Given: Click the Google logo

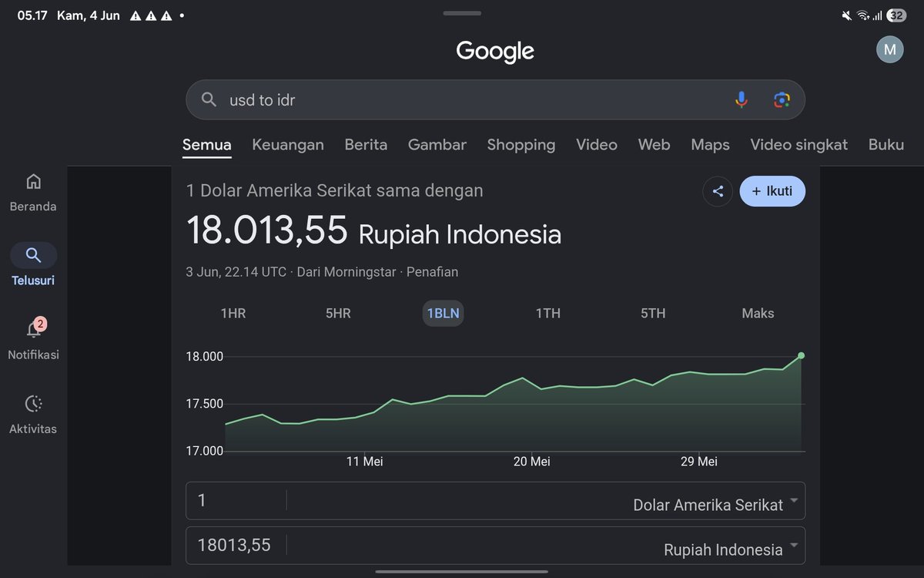Looking at the screenshot, I should pyautogui.click(x=495, y=52).
